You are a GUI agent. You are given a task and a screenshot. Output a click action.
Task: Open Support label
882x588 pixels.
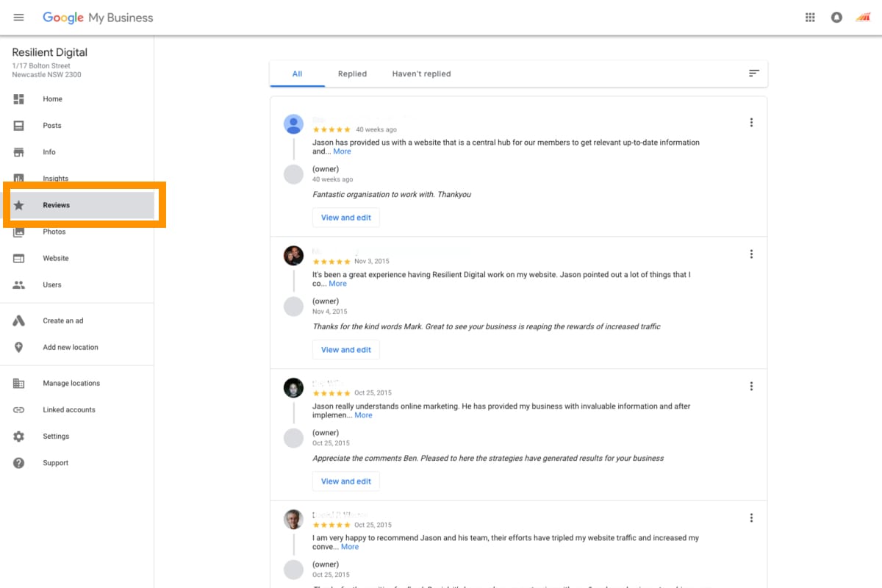click(56, 463)
